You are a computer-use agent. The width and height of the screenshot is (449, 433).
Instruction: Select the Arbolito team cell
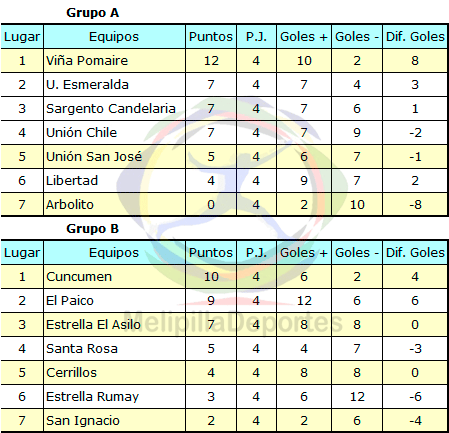coord(114,204)
